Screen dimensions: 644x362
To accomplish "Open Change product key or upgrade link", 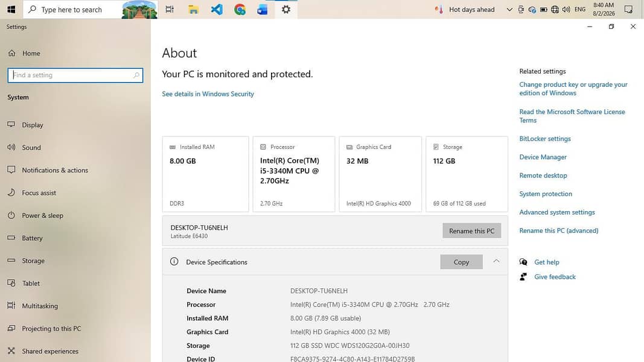I will pyautogui.click(x=573, y=89).
